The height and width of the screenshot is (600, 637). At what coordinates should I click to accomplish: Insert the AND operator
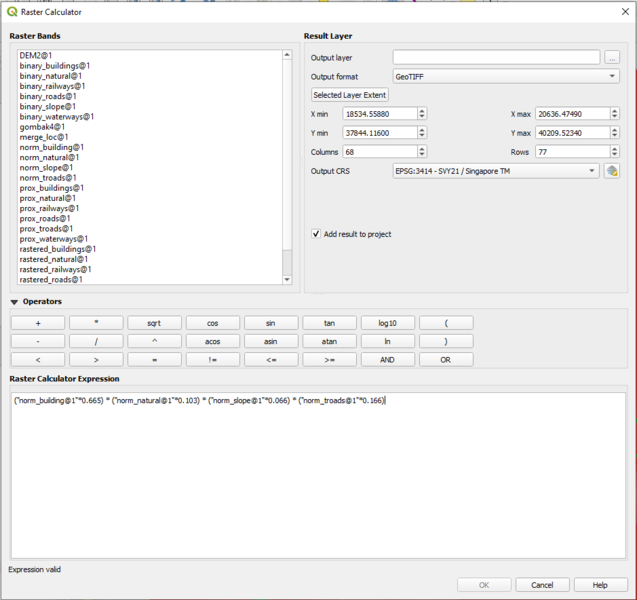[388, 360]
